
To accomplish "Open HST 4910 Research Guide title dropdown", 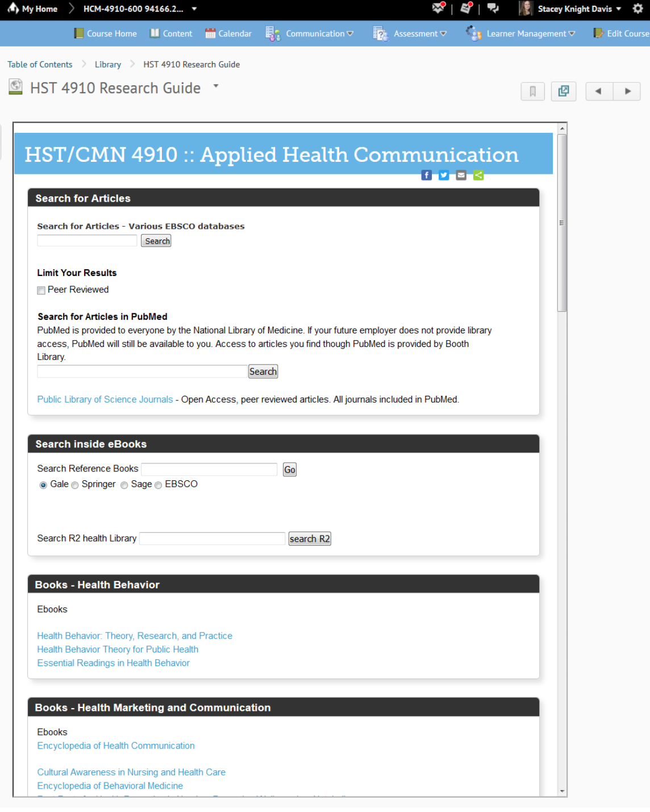I will point(216,86).
